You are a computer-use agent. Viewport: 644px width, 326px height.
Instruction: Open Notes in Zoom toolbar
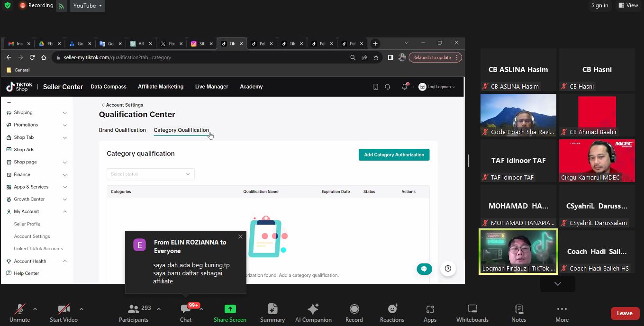(x=518, y=313)
